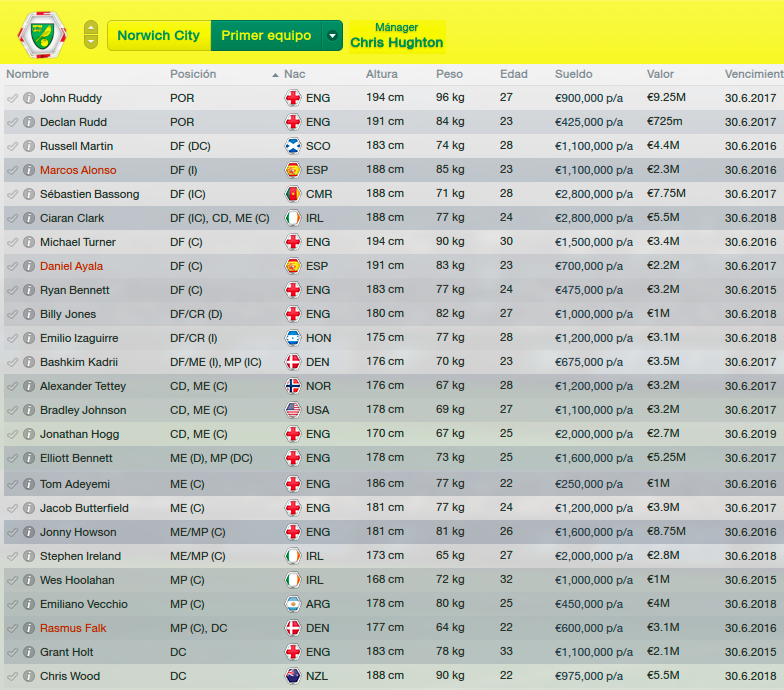This screenshot has height=690, width=784.
Task: Toggle selection tick for Chris Wood
Action: [x=12, y=676]
